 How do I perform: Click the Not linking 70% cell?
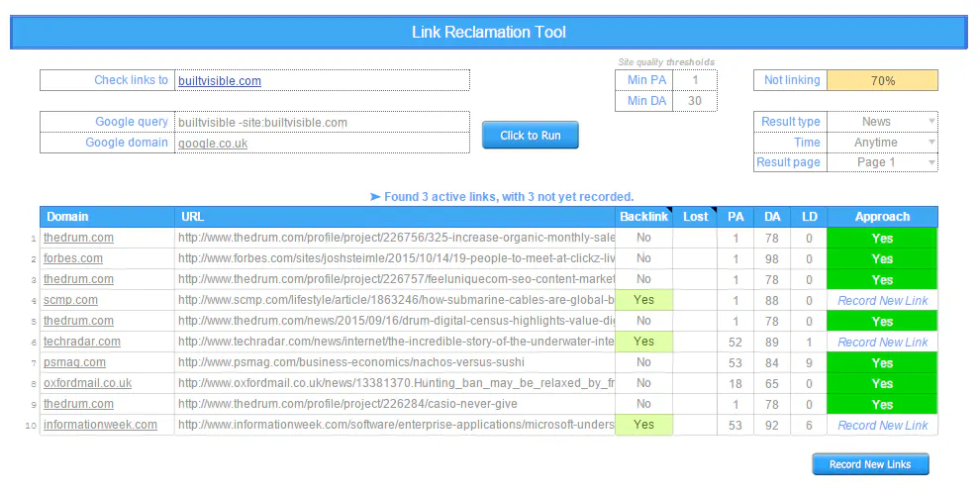(x=883, y=80)
